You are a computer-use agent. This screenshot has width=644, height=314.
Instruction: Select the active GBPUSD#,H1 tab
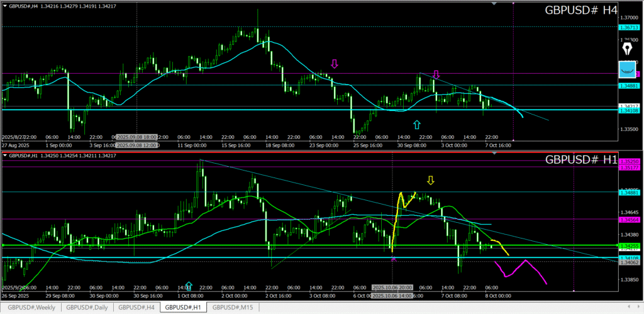(183, 308)
